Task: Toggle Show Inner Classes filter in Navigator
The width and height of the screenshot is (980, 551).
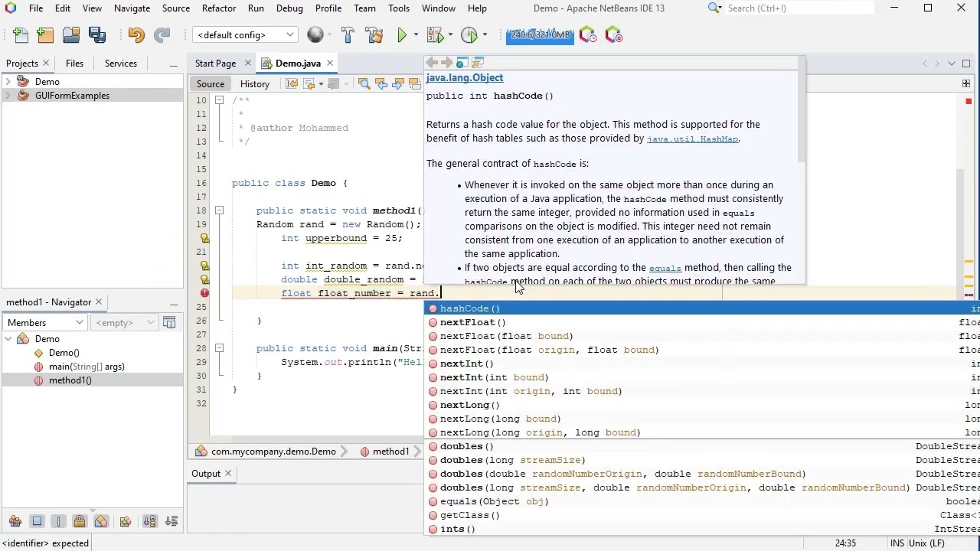Action: point(101,521)
